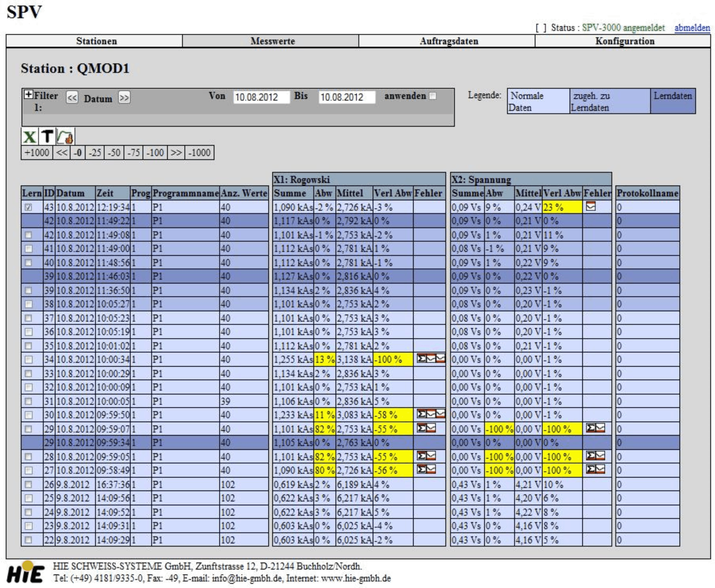Uncheck the Lern checkbox for ID 43
The width and height of the screenshot is (715, 588).
click(28, 207)
